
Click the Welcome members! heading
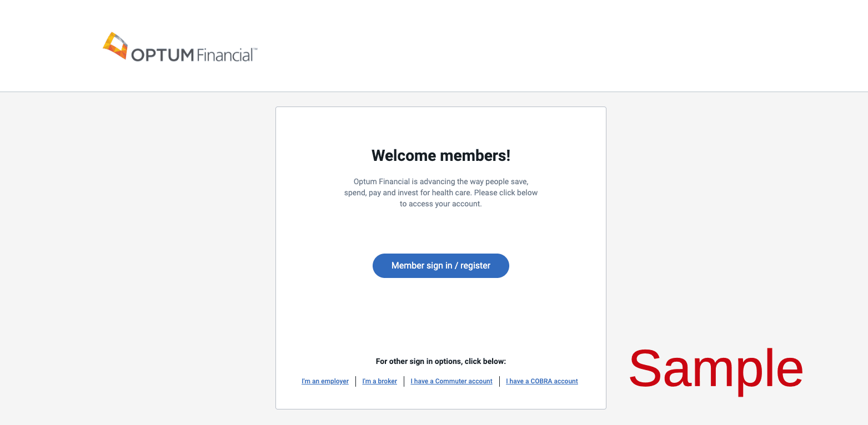pyautogui.click(x=440, y=155)
